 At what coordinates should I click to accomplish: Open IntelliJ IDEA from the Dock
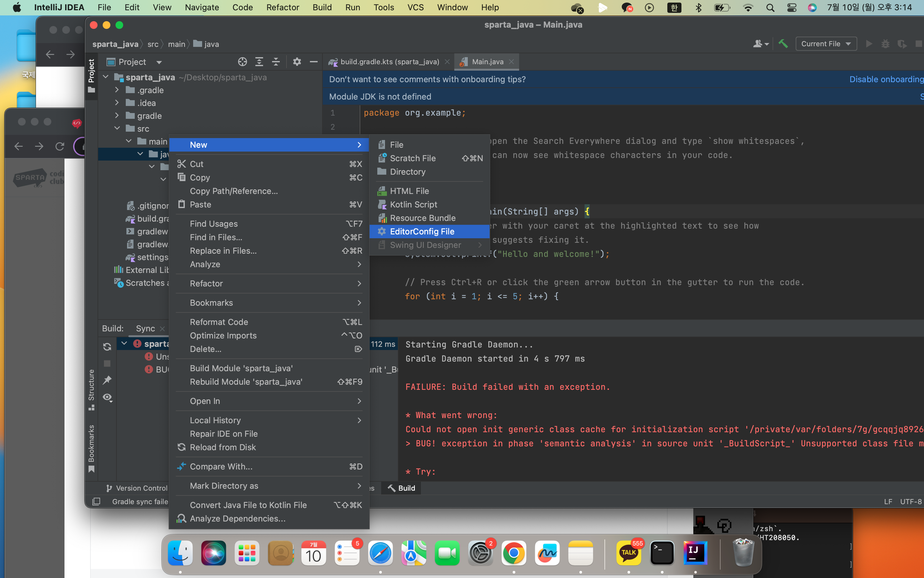click(695, 553)
